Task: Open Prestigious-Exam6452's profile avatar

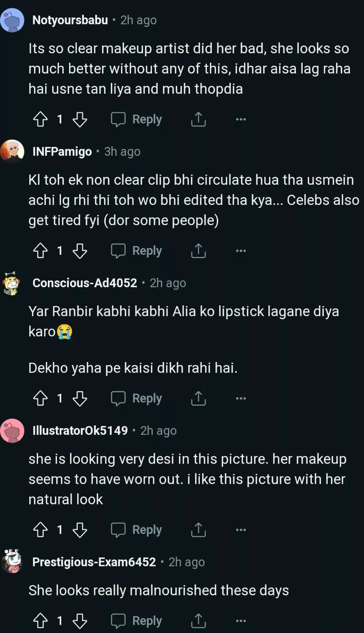Action: click(12, 561)
